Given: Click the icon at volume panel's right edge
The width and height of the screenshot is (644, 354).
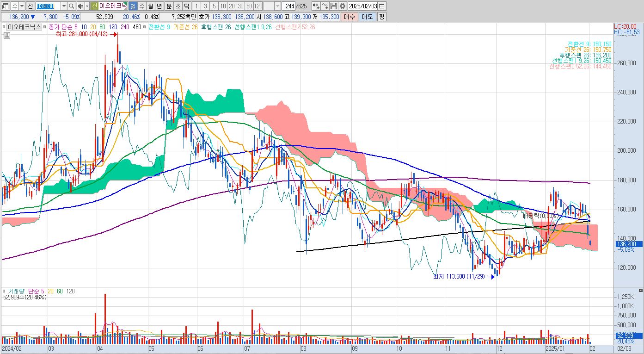Looking at the screenshot, I should (640, 290).
